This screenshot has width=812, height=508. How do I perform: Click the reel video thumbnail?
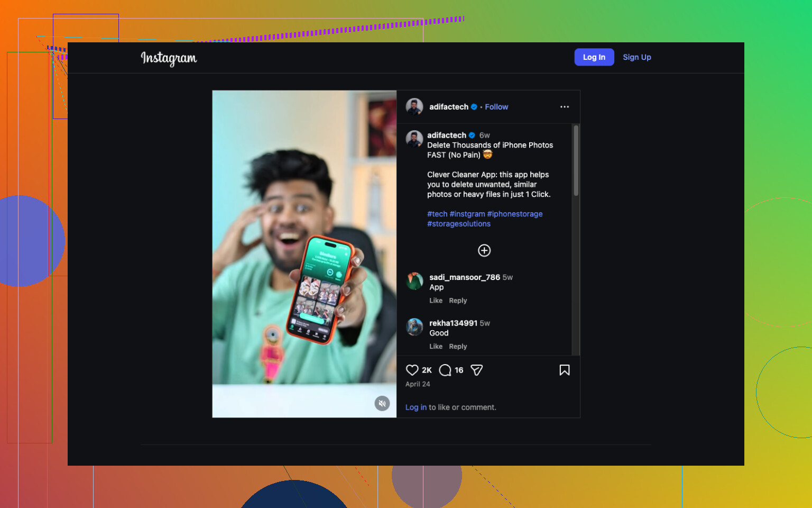pos(304,254)
